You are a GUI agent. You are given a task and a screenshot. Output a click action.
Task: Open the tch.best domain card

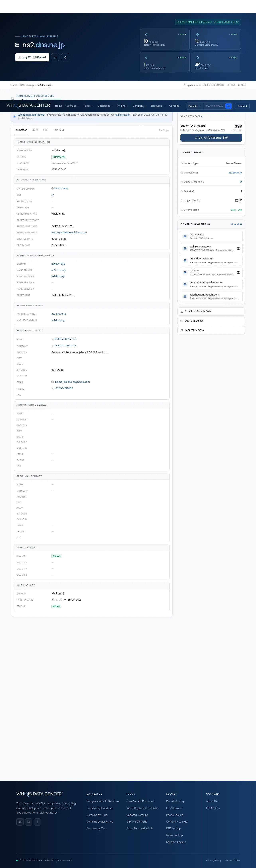pos(211,272)
